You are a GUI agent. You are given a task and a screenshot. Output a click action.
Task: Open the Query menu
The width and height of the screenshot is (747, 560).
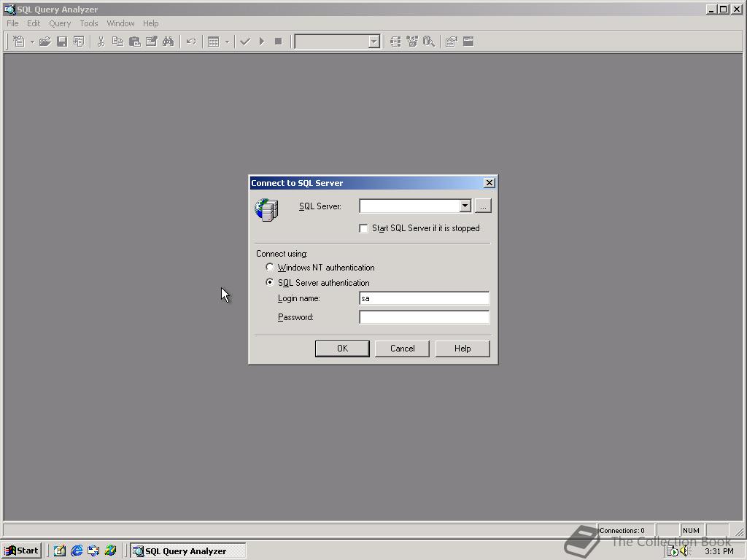point(60,23)
